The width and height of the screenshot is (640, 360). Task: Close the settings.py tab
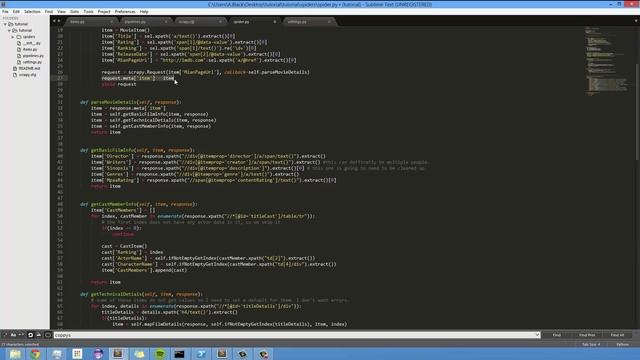[x=329, y=22]
